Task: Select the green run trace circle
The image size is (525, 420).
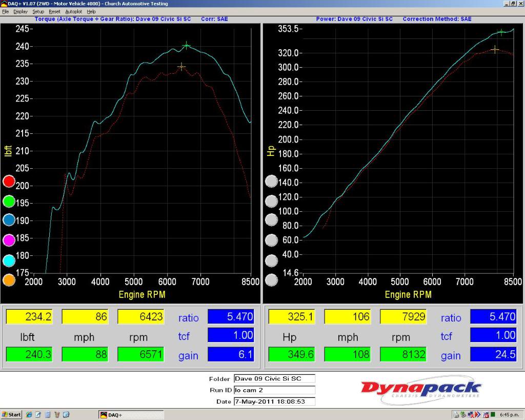Action: (x=8, y=201)
